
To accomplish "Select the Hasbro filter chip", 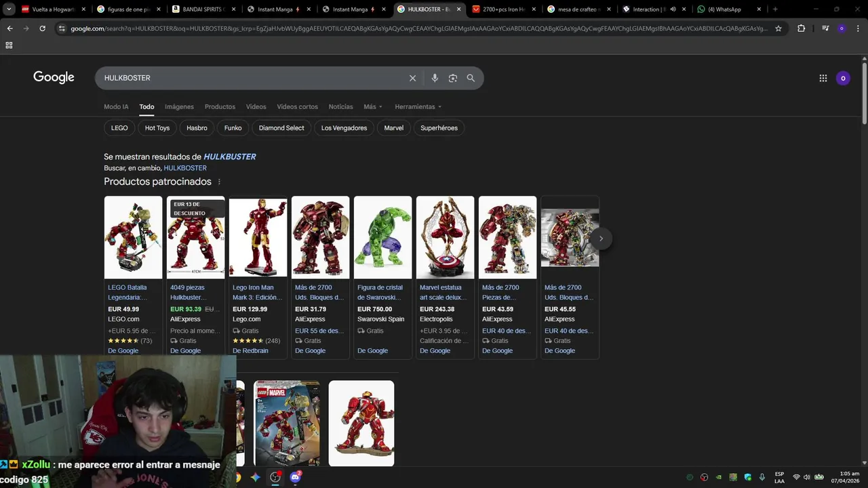I will [197, 128].
